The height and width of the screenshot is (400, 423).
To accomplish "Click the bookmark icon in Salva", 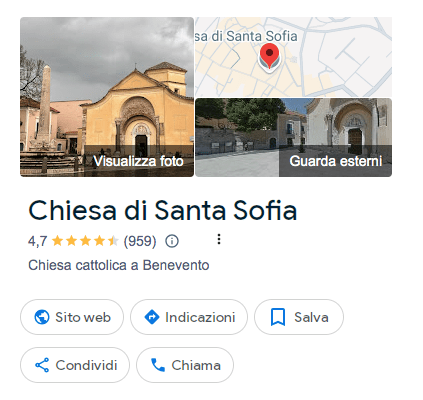I will click(x=278, y=317).
